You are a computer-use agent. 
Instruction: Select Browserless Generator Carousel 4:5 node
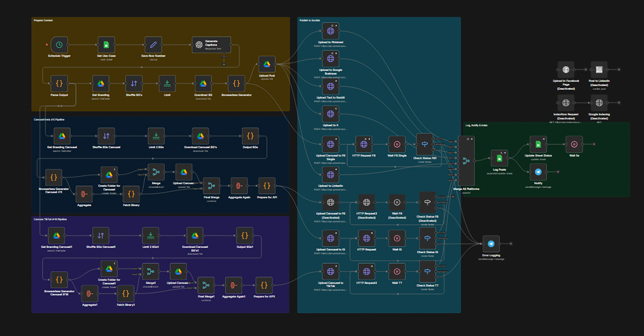click(x=53, y=177)
